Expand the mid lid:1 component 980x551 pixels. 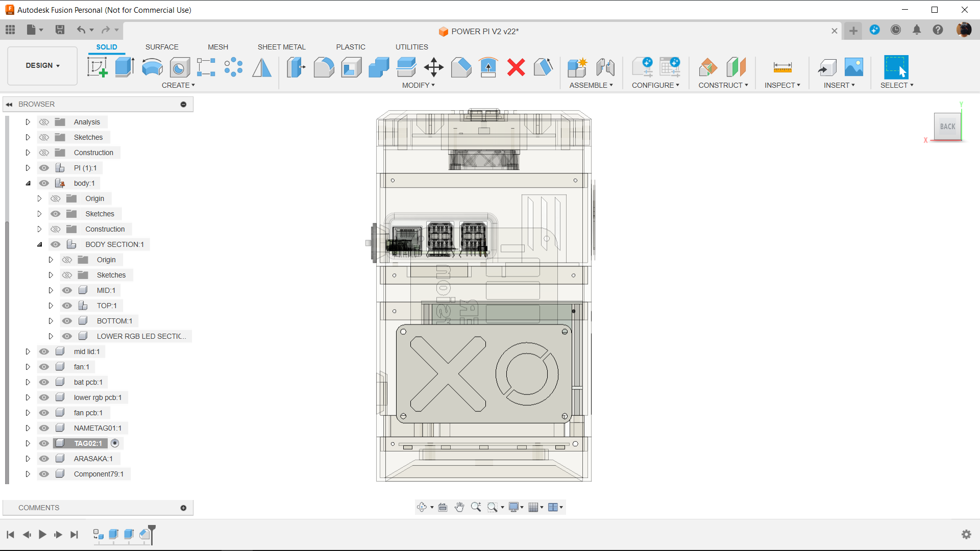pyautogui.click(x=28, y=352)
